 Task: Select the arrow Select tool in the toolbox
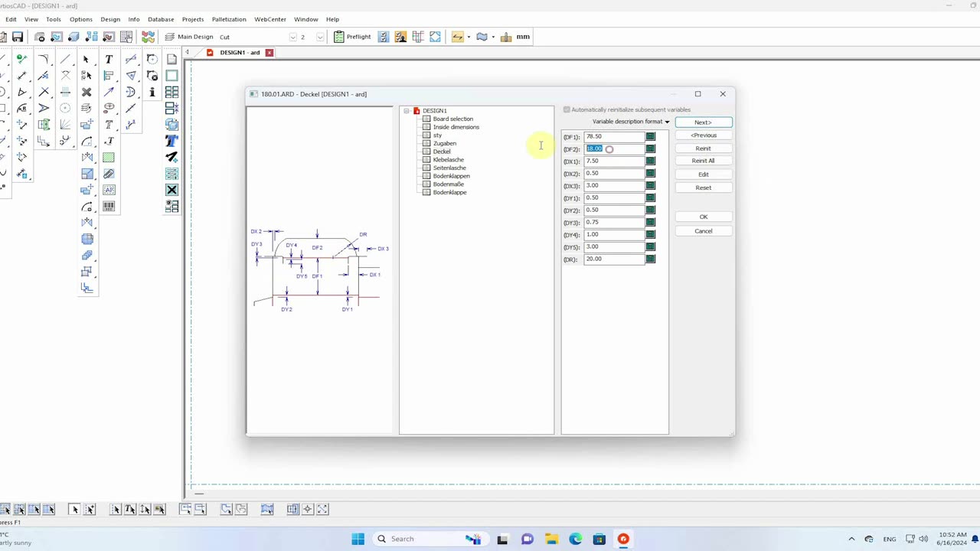coord(86,59)
